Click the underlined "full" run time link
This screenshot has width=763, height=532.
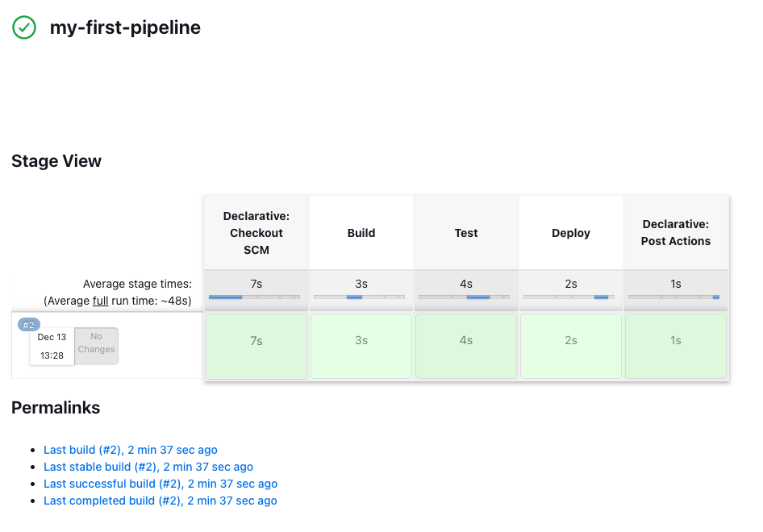pyautogui.click(x=100, y=301)
